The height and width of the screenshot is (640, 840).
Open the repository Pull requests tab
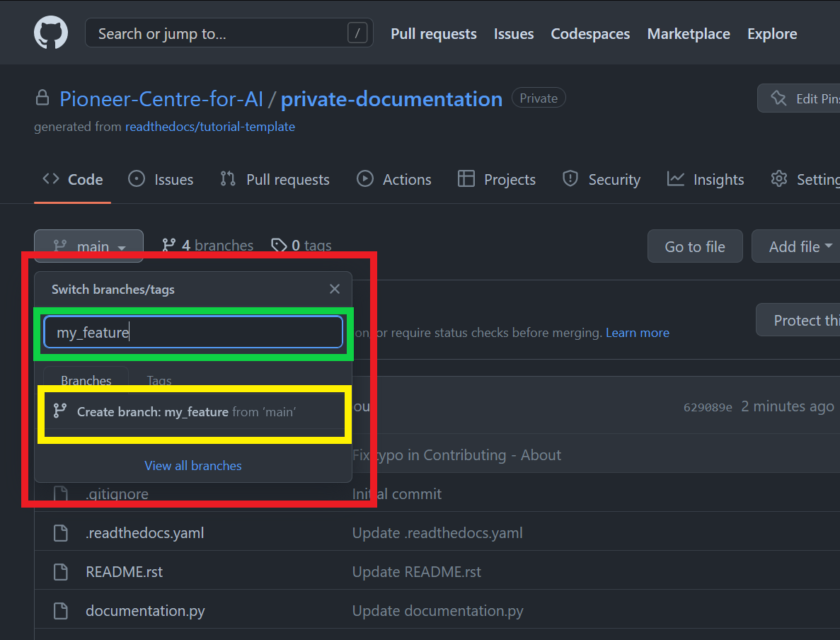click(x=275, y=179)
